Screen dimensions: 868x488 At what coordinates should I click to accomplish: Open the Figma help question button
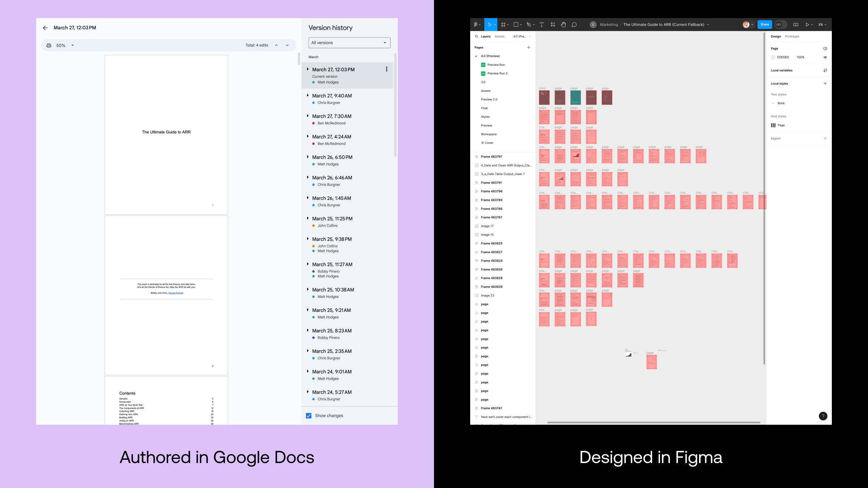(823, 416)
